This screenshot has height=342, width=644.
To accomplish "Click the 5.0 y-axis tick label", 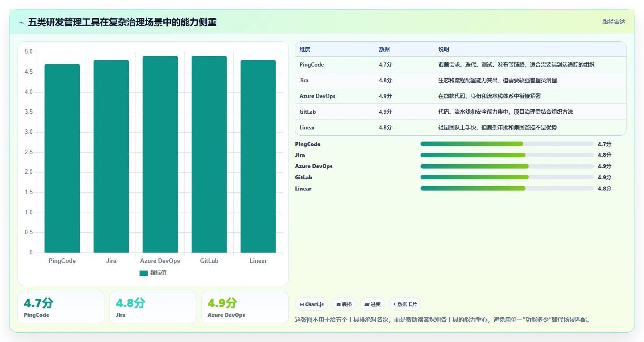I will (x=28, y=52).
